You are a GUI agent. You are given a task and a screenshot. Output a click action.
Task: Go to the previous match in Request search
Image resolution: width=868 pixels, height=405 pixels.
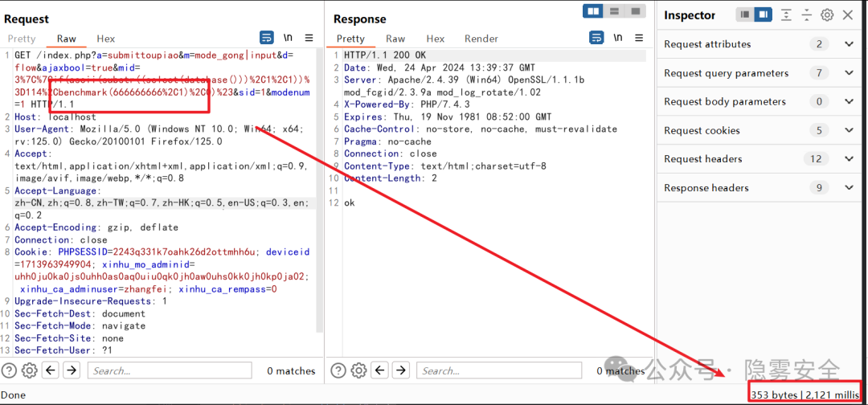point(51,370)
